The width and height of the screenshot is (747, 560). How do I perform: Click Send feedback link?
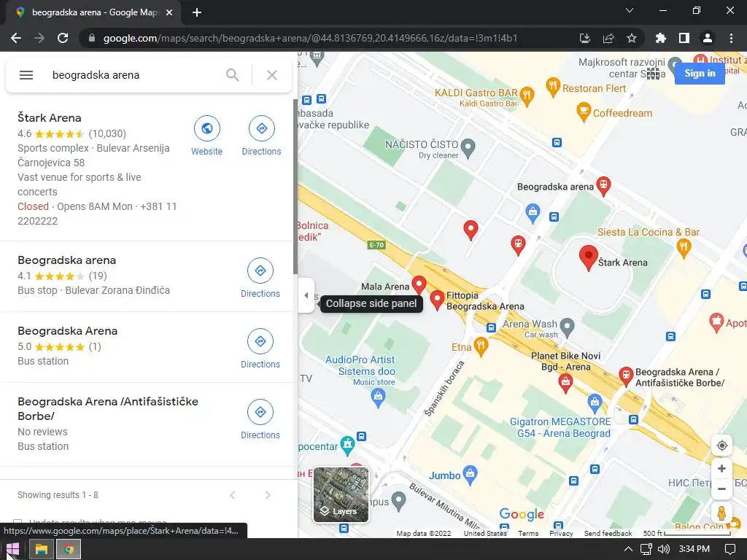(608, 533)
